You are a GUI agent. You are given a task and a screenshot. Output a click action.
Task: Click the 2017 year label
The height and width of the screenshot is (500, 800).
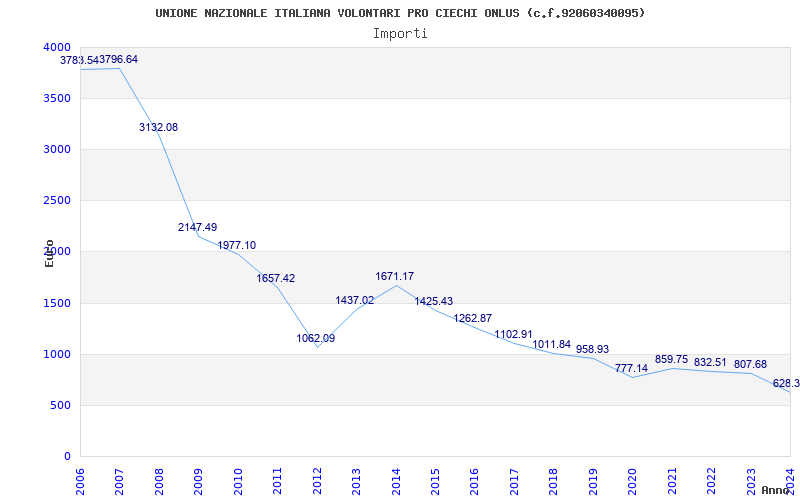click(514, 481)
